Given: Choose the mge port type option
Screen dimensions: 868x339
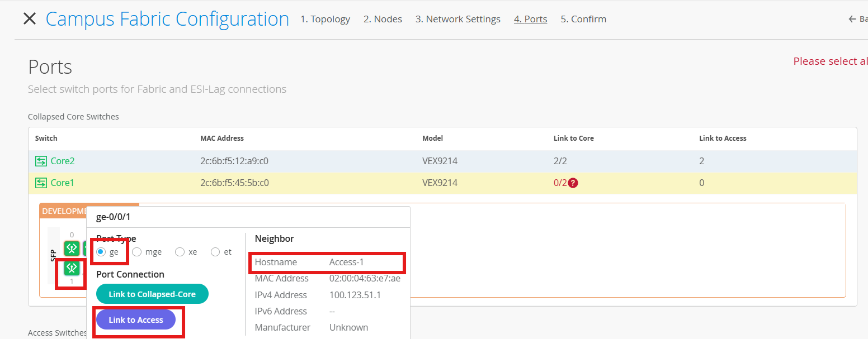Looking at the screenshot, I should [x=136, y=252].
